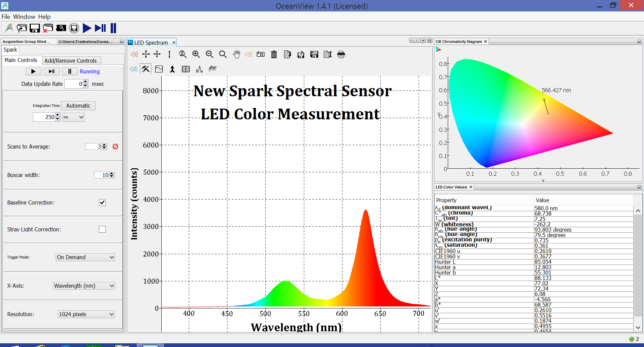Increase the Boxcar width stepper
The image size is (644, 347).
point(112,173)
